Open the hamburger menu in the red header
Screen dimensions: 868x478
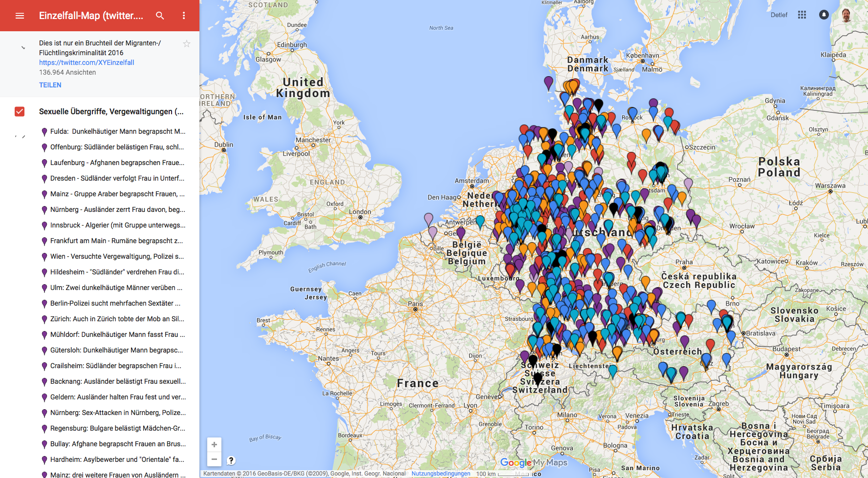pyautogui.click(x=20, y=16)
